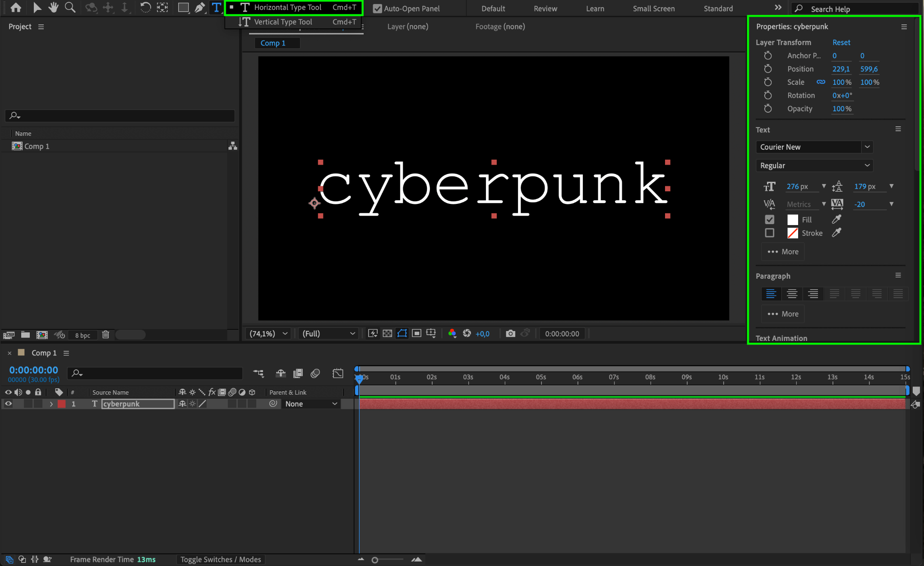Click Toggle Switches / Modes button

(221, 559)
